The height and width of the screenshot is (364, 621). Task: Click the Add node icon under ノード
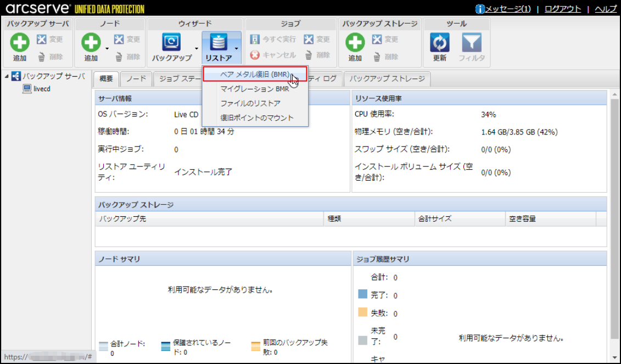coord(91,43)
